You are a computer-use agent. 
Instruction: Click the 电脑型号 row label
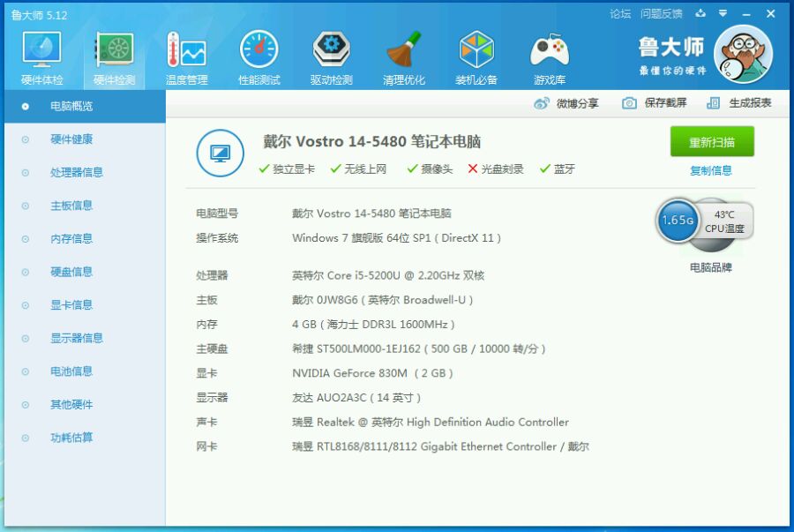click(217, 214)
